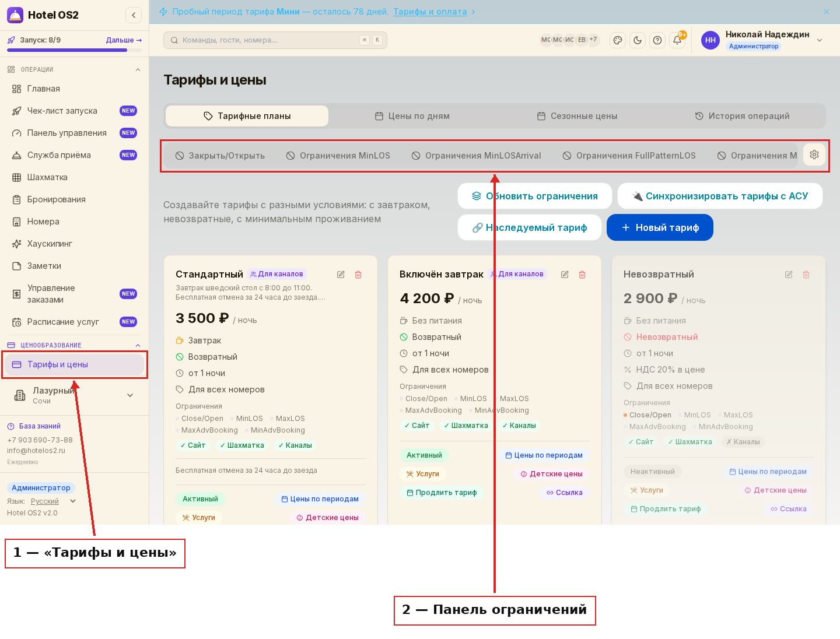
Task: Click Новый тариф button
Action: coord(660,227)
